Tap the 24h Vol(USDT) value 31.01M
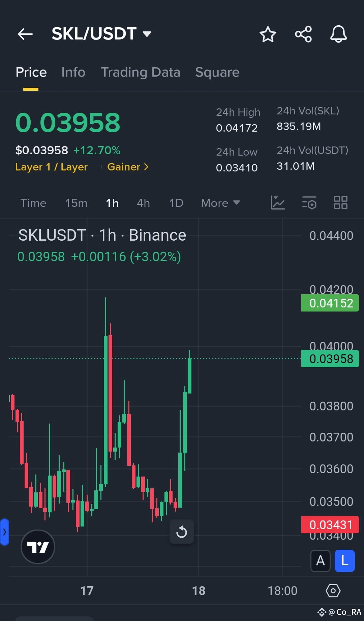 point(296,166)
